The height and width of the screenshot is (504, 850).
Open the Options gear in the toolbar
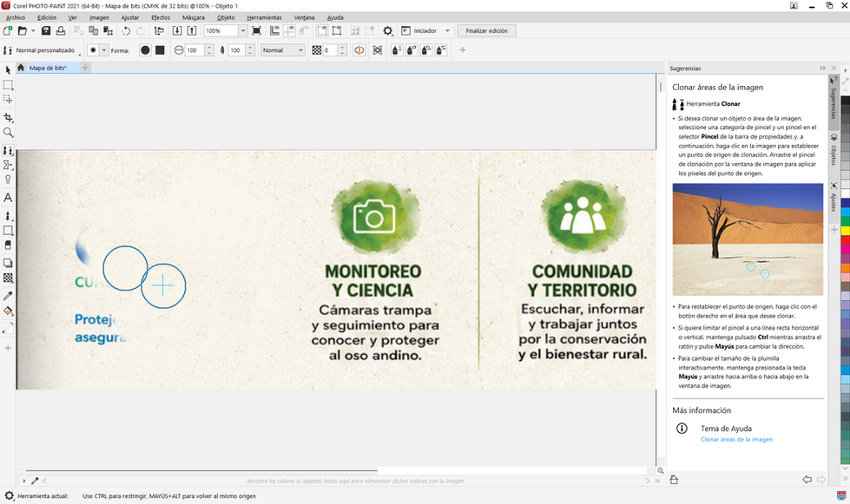(387, 31)
